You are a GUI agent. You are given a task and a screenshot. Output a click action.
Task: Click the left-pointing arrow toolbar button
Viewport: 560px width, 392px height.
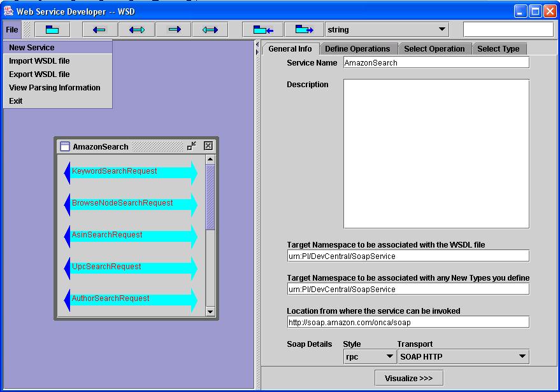[x=99, y=30]
